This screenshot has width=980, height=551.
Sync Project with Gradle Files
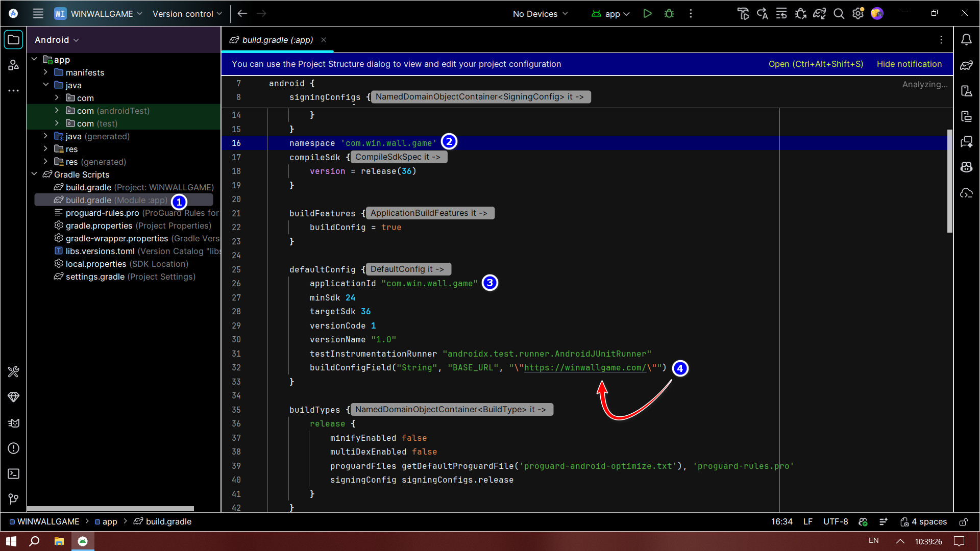[819, 14]
